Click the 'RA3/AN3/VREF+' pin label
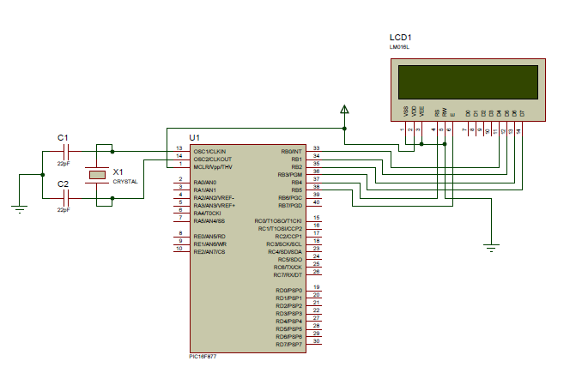588x391 pixels. coord(214,206)
